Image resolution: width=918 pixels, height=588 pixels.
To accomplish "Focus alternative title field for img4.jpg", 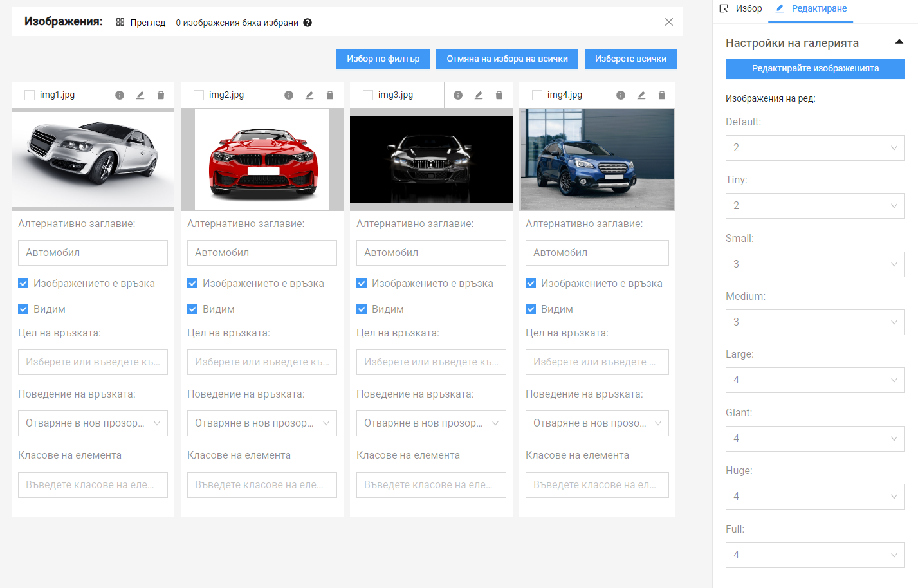I will point(596,253).
